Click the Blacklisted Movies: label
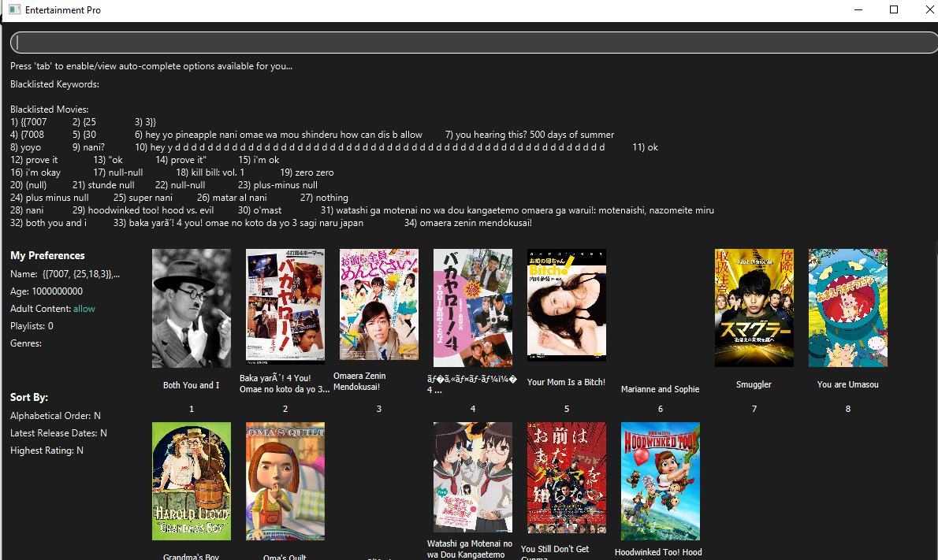This screenshot has height=560, width=938. click(x=49, y=109)
